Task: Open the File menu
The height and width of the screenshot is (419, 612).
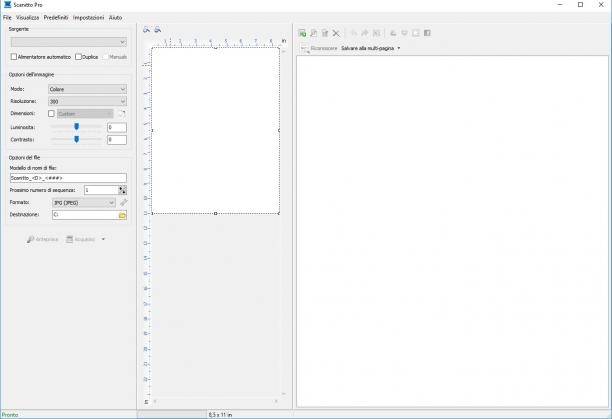Action: pyautogui.click(x=7, y=18)
